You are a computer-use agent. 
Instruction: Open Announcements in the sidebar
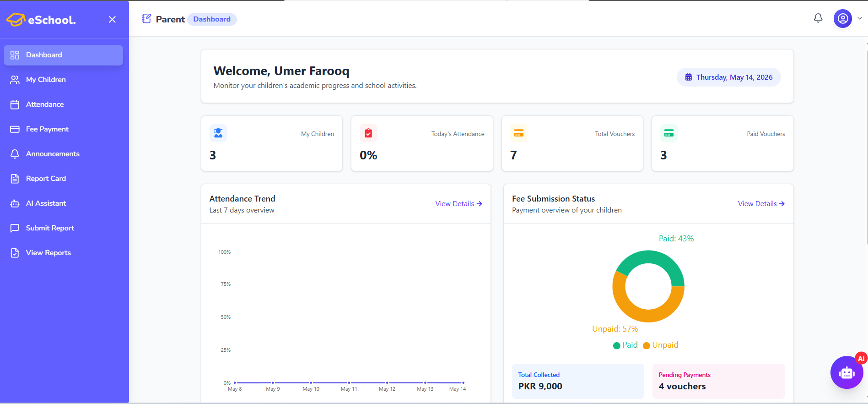coord(63,154)
